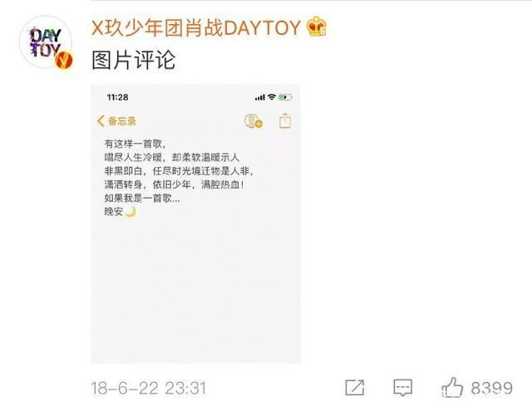Click the crown membership icon beside username
532x411 pixels.
pos(316,27)
